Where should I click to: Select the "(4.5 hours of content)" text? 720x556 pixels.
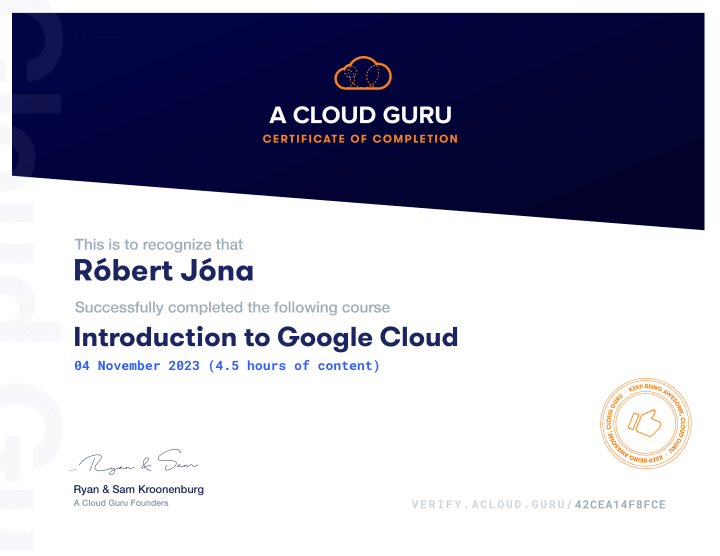294,366
